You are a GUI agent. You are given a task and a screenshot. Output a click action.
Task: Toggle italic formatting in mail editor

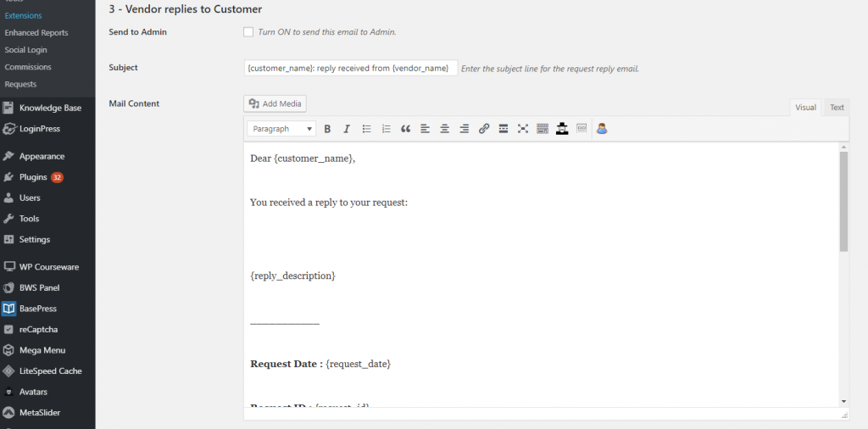pyautogui.click(x=347, y=129)
